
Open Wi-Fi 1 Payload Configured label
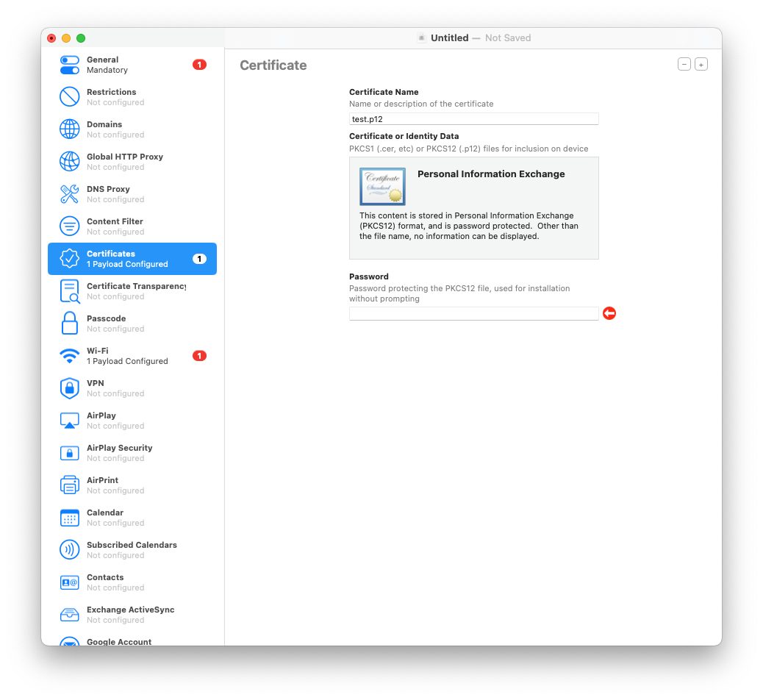click(127, 356)
